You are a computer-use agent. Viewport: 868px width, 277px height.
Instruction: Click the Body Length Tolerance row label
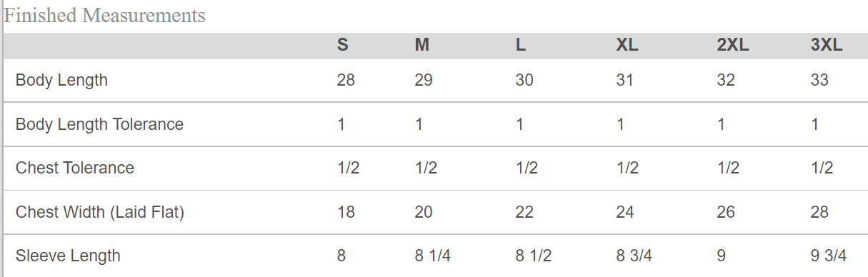pyautogui.click(x=99, y=124)
